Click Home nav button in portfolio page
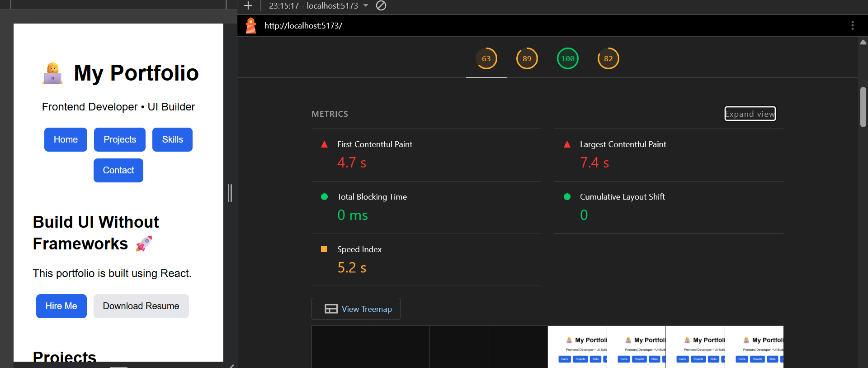 click(x=66, y=139)
